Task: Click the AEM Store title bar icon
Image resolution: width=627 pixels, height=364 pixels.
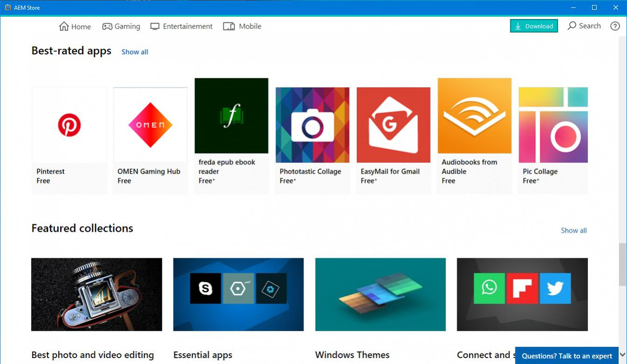Action: pyautogui.click(x=8, y=8)
